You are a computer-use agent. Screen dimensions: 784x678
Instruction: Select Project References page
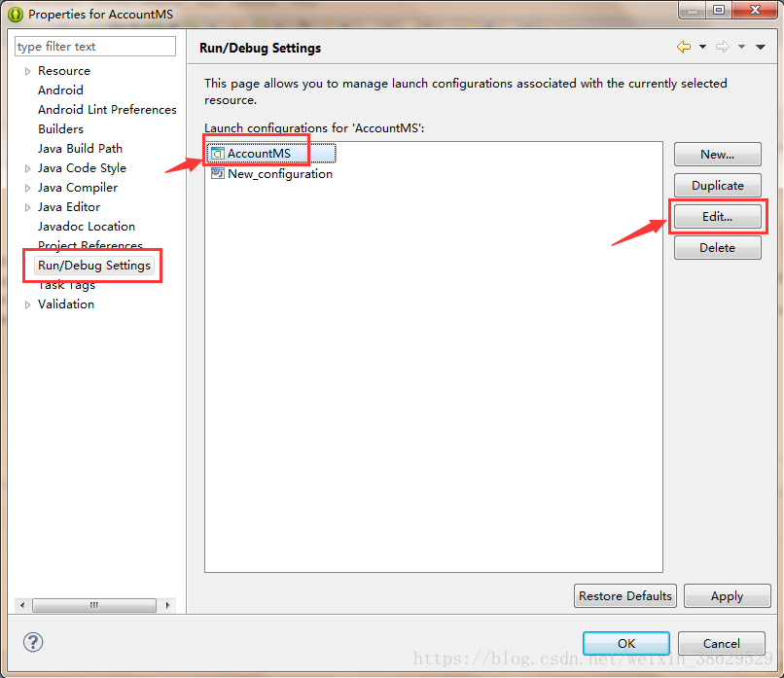tap(90, 245)
